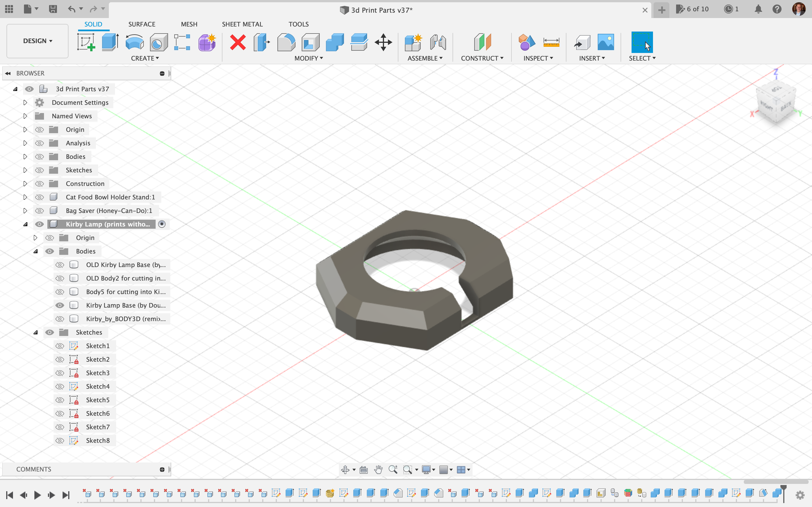Click the Measure tool icon
The width and height of the screenshot is (812, 507).
pyautogui.click(x=551, y=42)
